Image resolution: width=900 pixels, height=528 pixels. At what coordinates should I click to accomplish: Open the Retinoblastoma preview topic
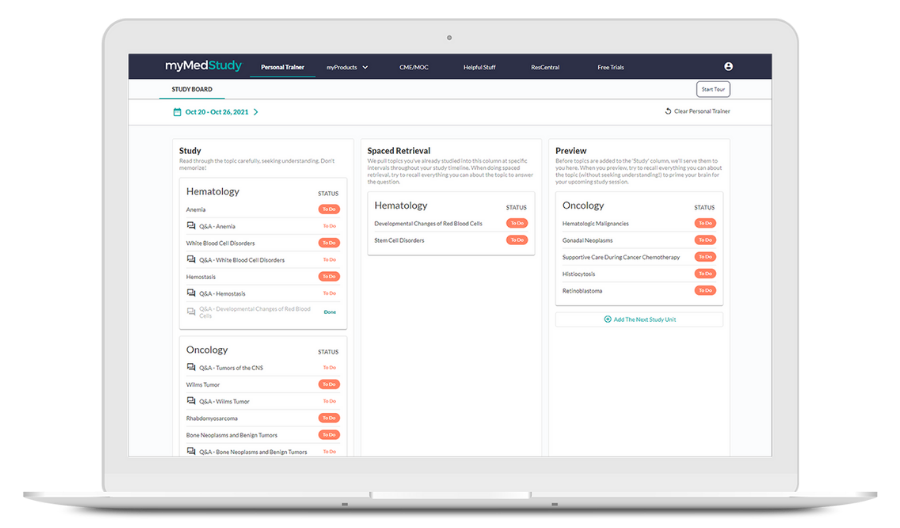point(582,291)
